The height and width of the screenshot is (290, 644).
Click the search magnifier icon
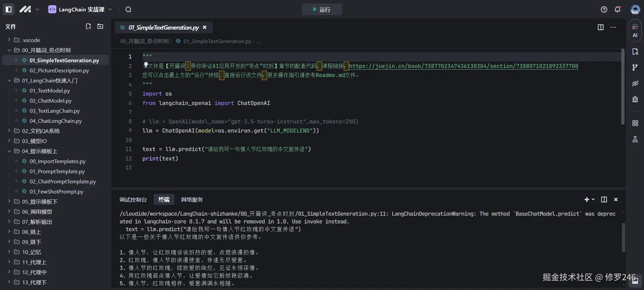coord(128,9)
